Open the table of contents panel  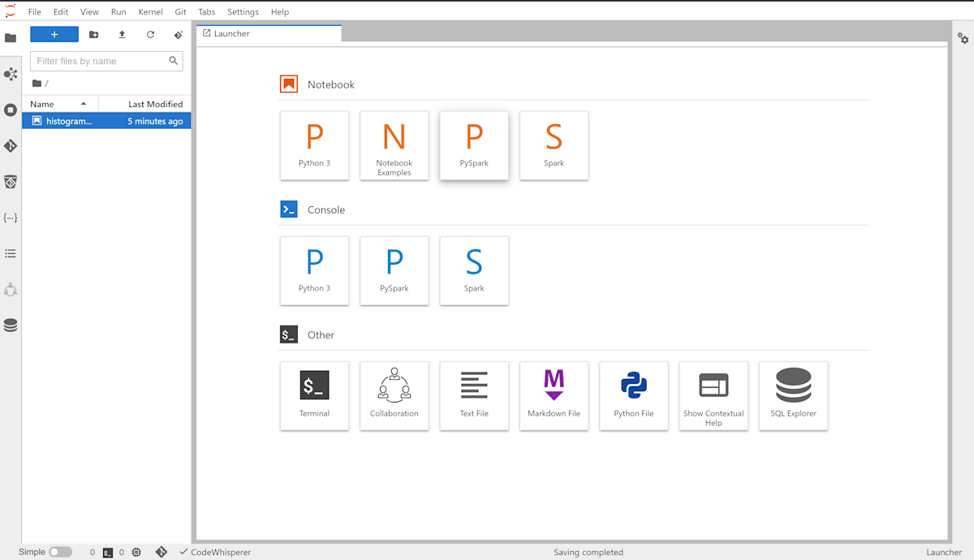coord(11,253)
